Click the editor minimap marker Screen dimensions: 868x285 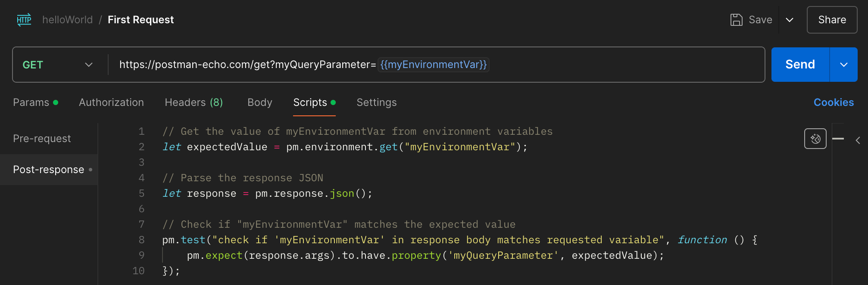(x=838, y=139)
